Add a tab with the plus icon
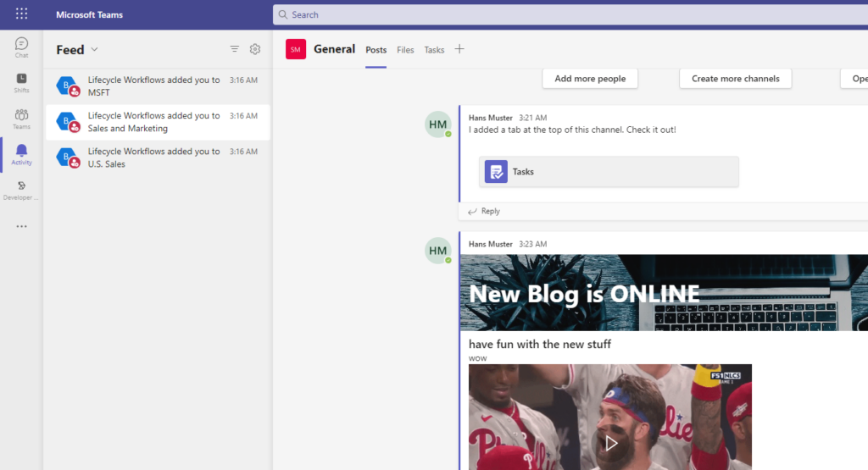 coord(459,49)
